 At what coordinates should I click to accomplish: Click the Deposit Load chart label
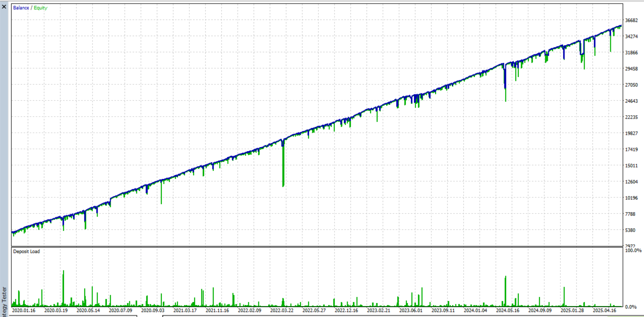click(x=26, y=251)
